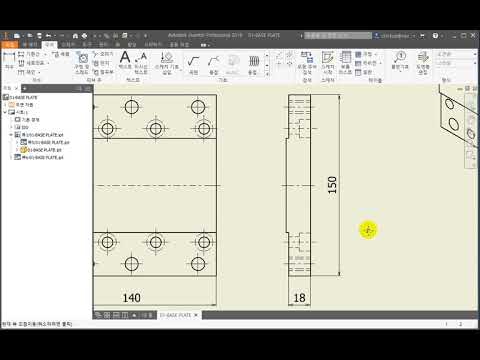Click the 150 height dimension text
The image size is (480, 360).
tap(332, 185)
